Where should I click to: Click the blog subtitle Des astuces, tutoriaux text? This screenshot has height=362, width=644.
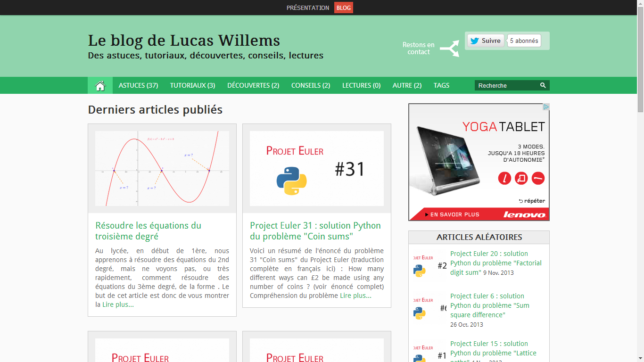206,56
